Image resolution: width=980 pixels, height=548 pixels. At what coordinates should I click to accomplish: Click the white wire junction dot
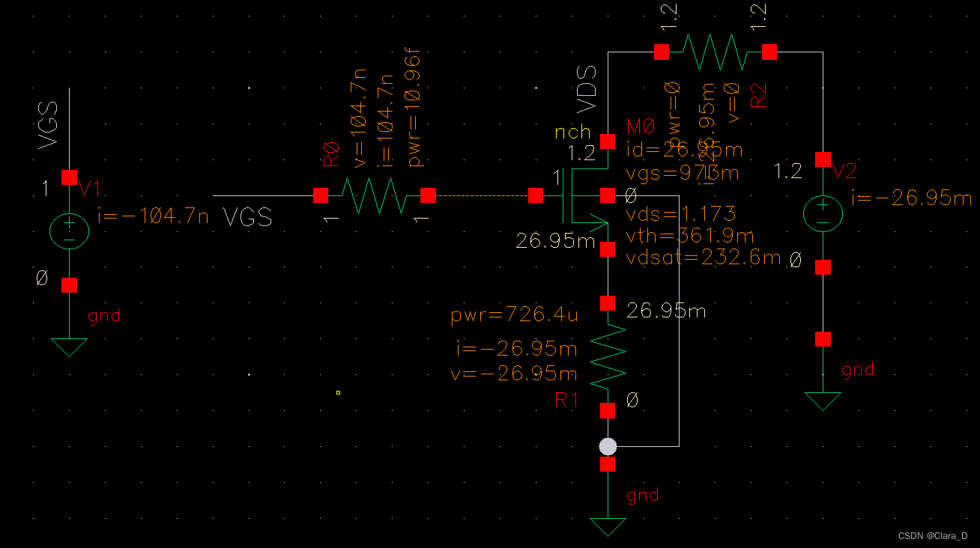[608, 446]
